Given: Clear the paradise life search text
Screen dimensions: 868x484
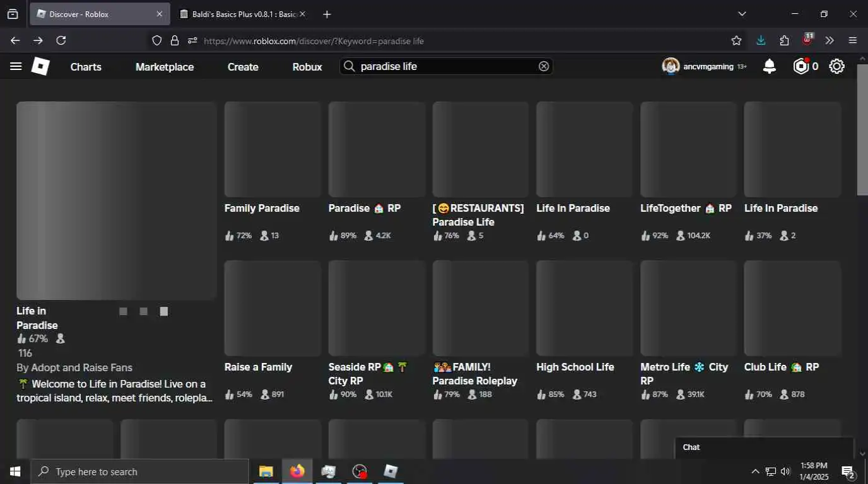Looking at the screenshot, I should [544, 66].
